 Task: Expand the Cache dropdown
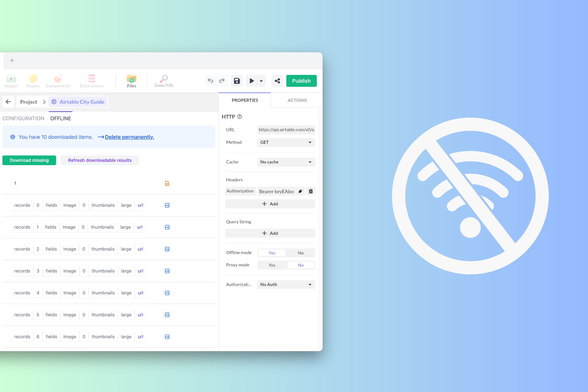(286, 162)
